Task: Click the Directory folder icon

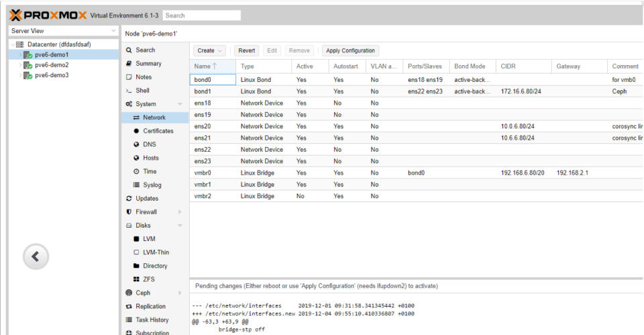Action: pyautogui.click(x=136, y=266)
